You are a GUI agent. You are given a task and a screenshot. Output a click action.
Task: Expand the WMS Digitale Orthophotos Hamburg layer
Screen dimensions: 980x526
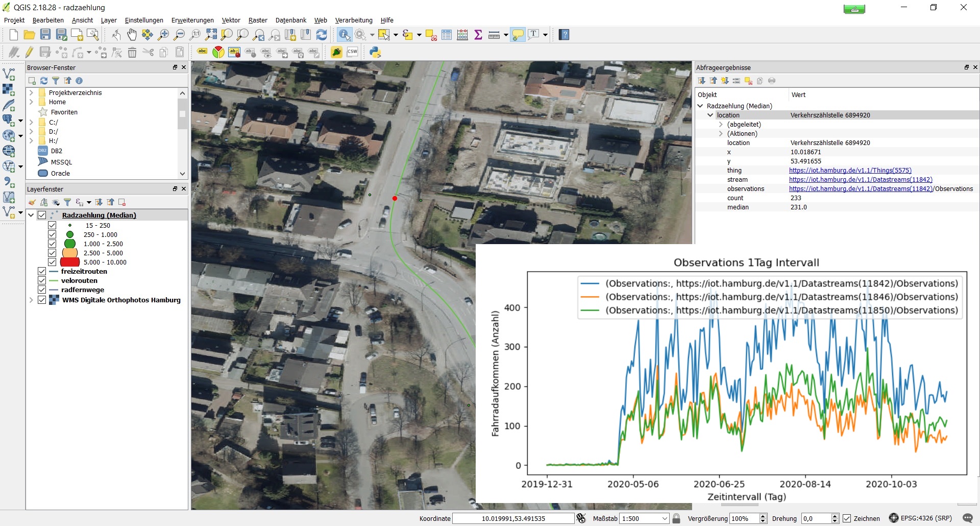point(31,300)
